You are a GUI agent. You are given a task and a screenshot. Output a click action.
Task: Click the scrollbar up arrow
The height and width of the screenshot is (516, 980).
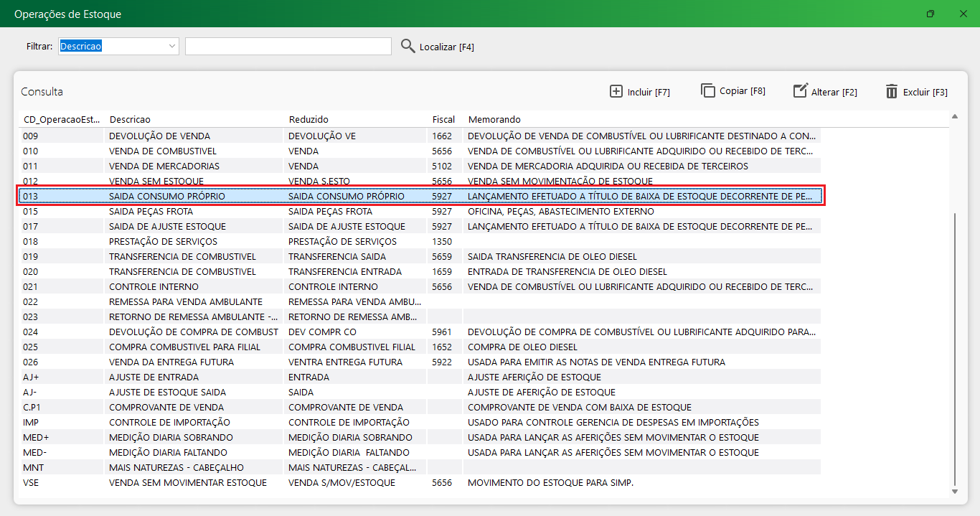[954, 116]
